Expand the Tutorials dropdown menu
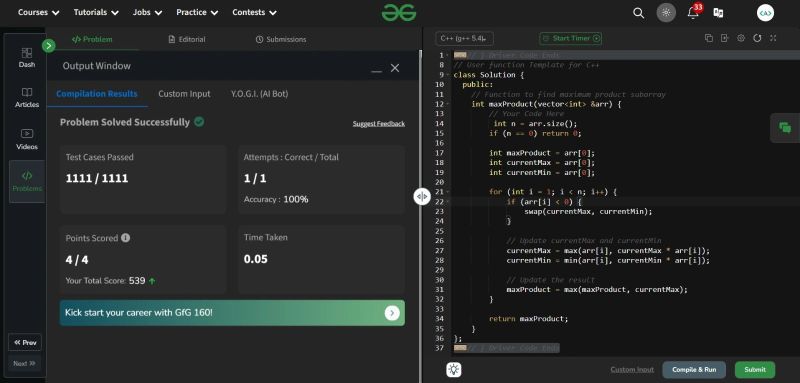 96,12
